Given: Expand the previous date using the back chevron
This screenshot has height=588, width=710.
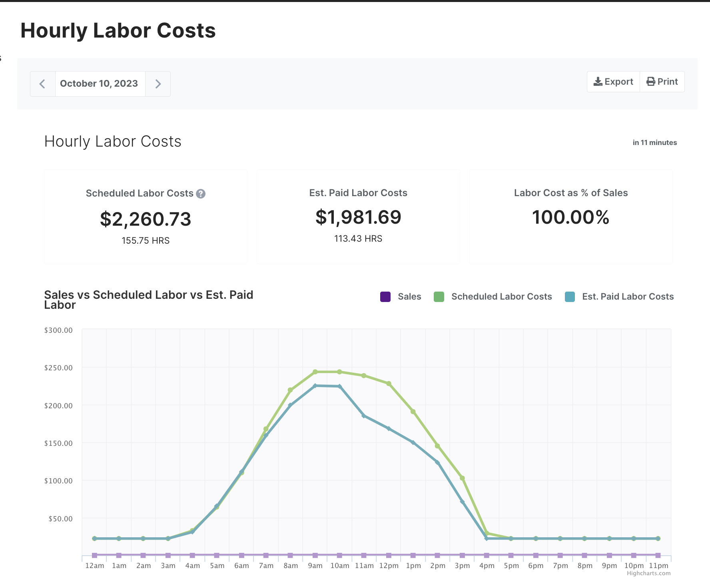Looking at the screenshot, I should coord(43,83).
